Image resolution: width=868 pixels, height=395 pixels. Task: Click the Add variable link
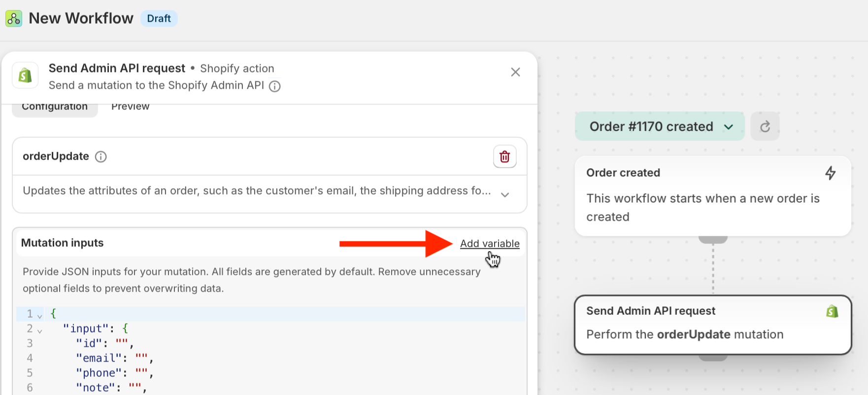pos(490,243)
